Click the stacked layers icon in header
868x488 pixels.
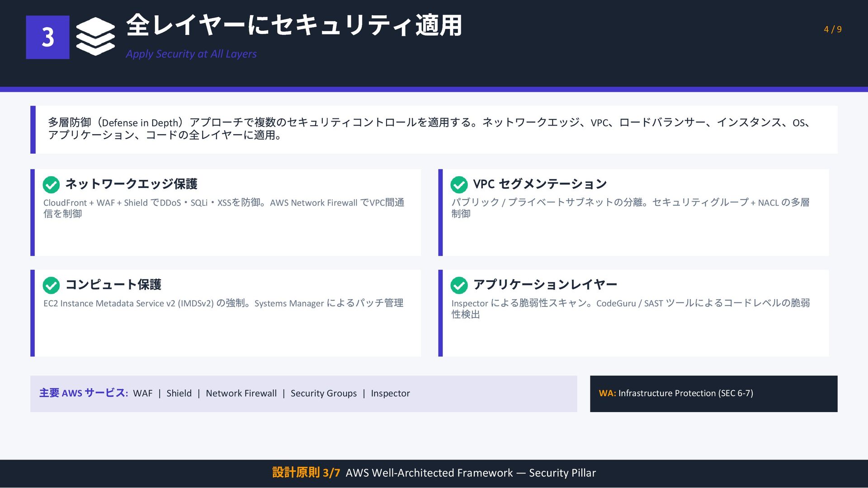[95, 37]
